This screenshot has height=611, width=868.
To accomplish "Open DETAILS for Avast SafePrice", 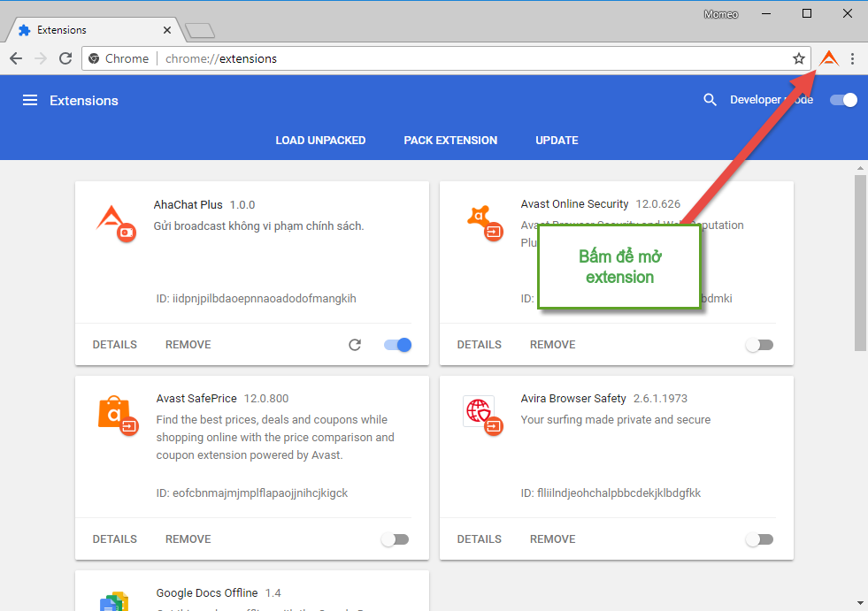I will [115, 539].
